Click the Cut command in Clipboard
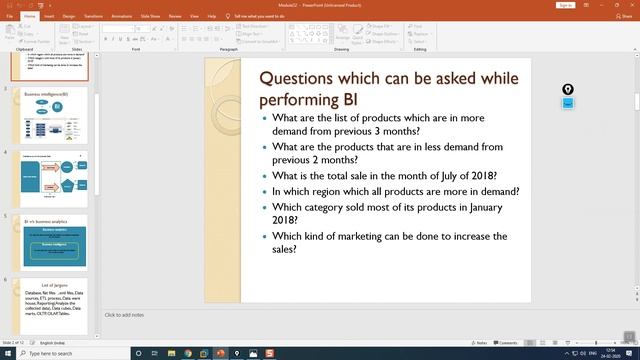This screenshot has height=360, width=640. 24,26
